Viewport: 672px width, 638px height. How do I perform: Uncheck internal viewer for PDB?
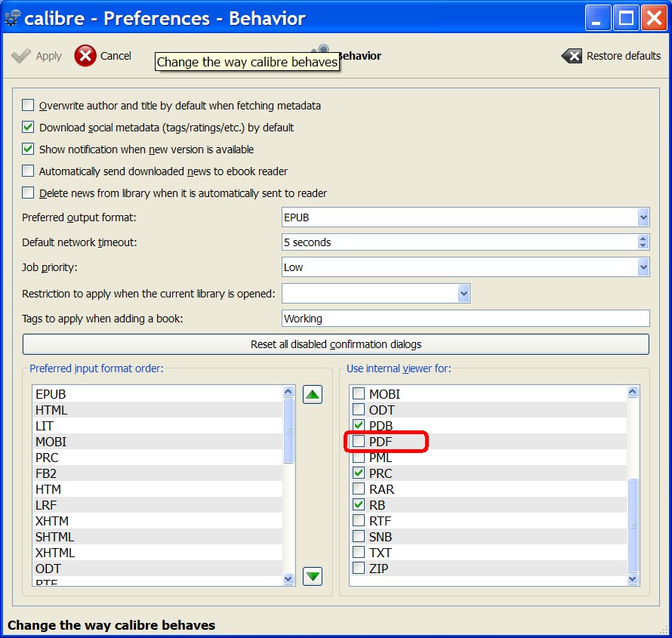pyautogui.click(x=359, y=425)
